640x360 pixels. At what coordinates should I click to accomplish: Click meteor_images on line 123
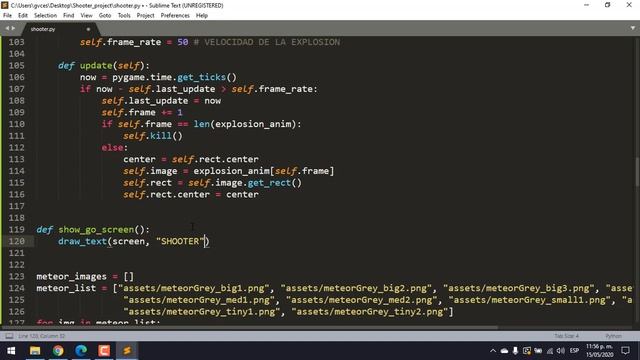click(x=71, y=276)
